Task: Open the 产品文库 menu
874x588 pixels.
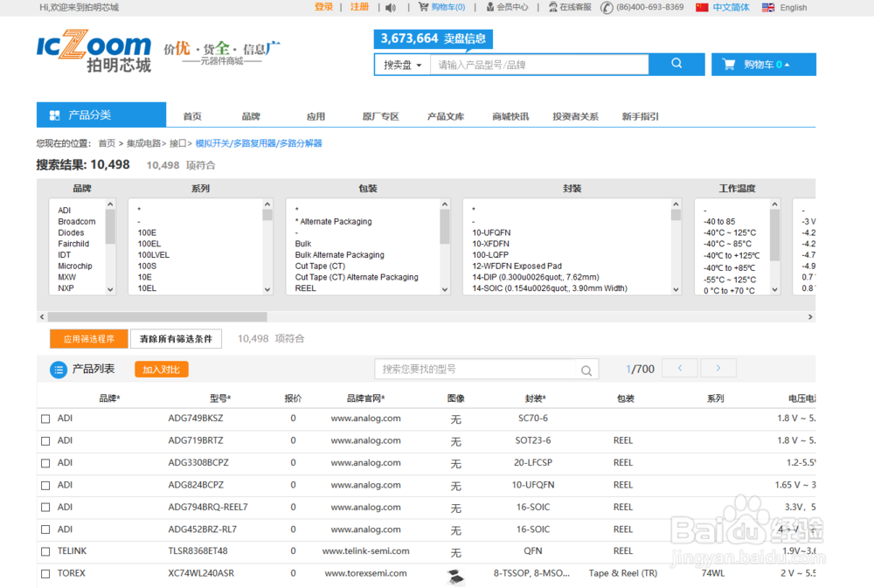Action: pos(446,116)
